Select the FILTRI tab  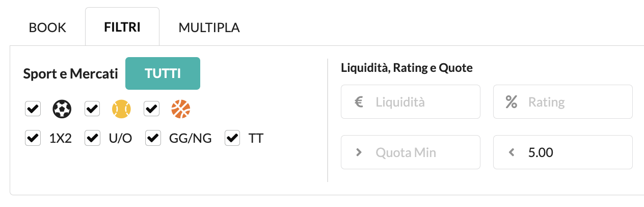pos(122,27)
